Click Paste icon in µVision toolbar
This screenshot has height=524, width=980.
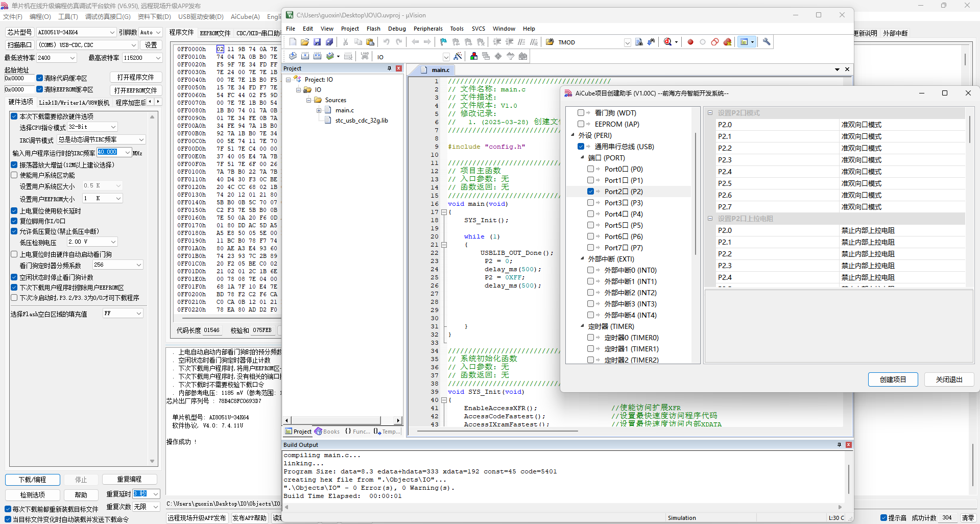point(370,42)
